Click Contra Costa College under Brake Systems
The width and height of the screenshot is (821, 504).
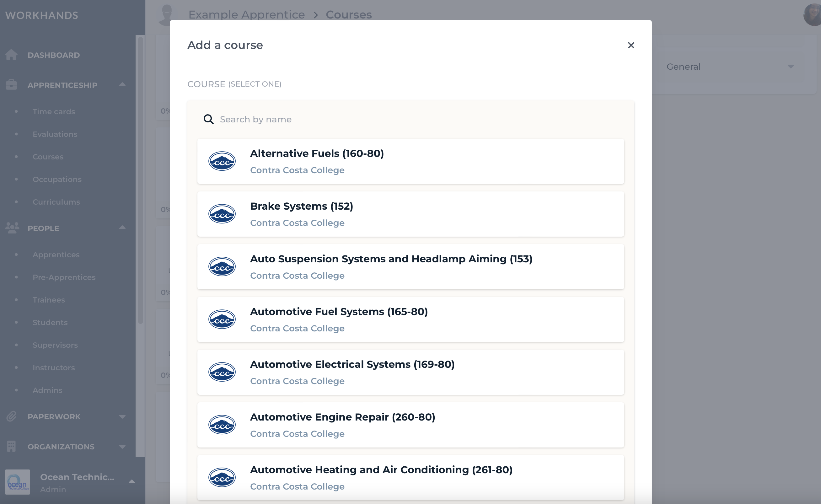(297, 223)
